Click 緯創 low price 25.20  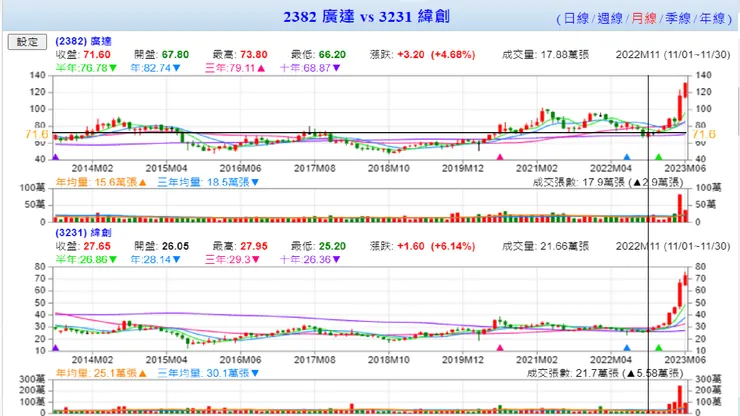(332, 246)
